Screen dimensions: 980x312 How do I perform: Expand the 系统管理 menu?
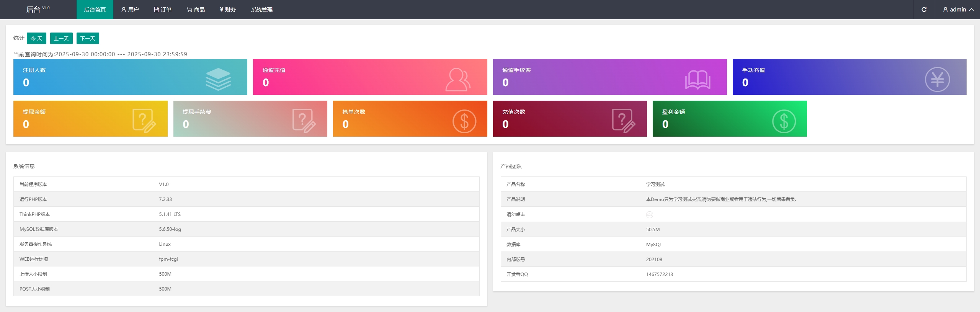(261, 10)
